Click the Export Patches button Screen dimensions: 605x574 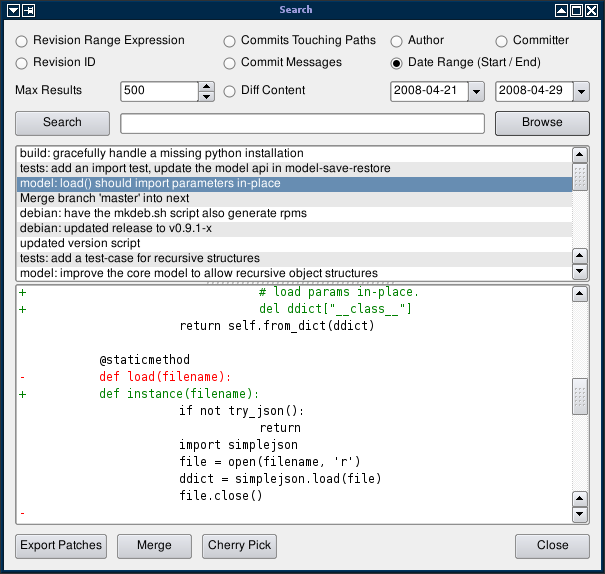click(x=61, y=546)
